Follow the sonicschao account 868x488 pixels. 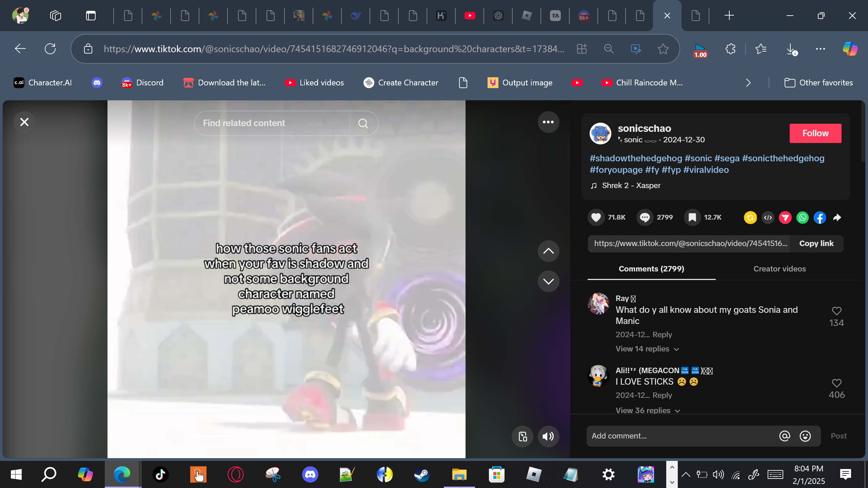(x=815, y=133)
